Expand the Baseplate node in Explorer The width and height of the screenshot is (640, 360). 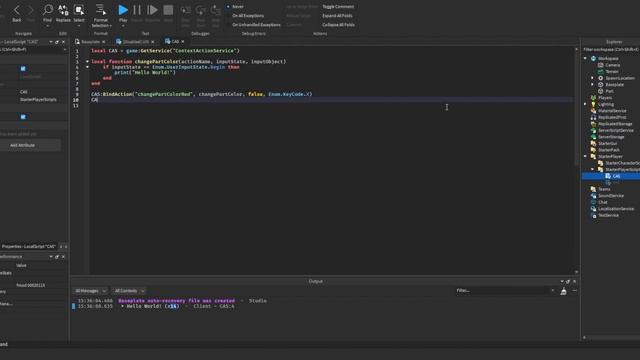point(593,84)
